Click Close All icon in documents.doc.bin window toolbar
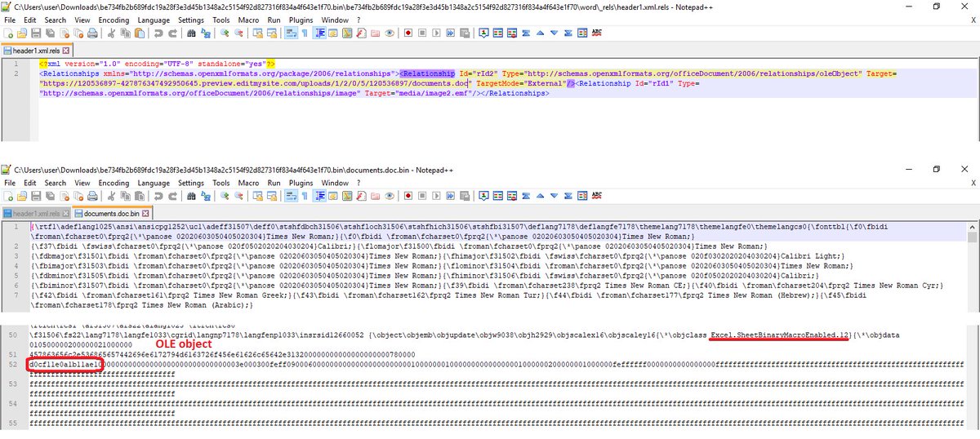Screen dimensions: 980x439 (78, 195)
